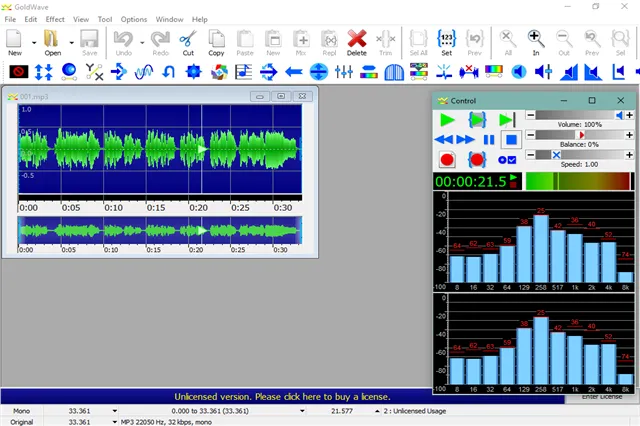The image size is (640, 426).
Task: Pause playback in Control window
Action: click(489, 139)
